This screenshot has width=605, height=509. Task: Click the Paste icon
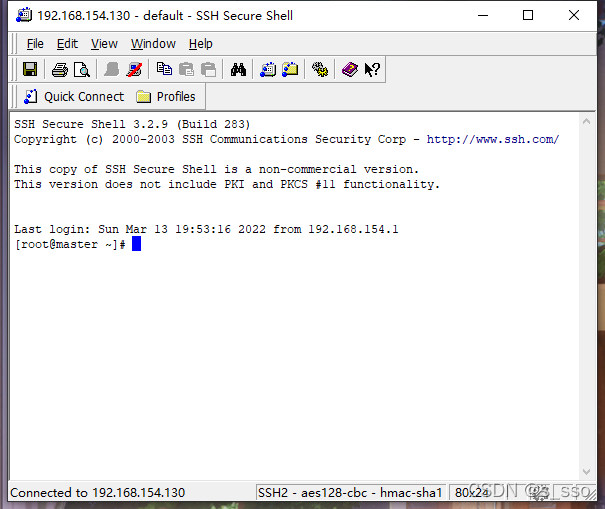tap(186, 69)
